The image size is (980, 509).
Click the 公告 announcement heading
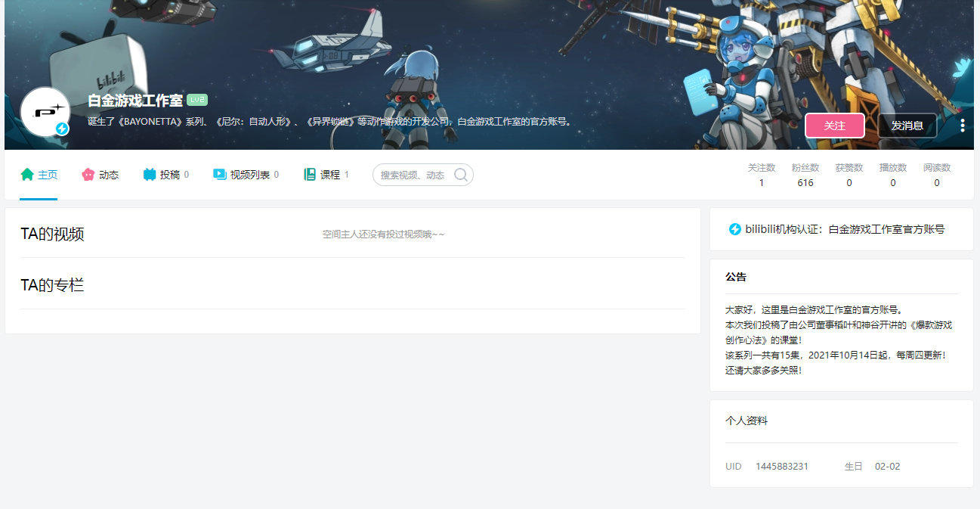[x=736, y=277]
